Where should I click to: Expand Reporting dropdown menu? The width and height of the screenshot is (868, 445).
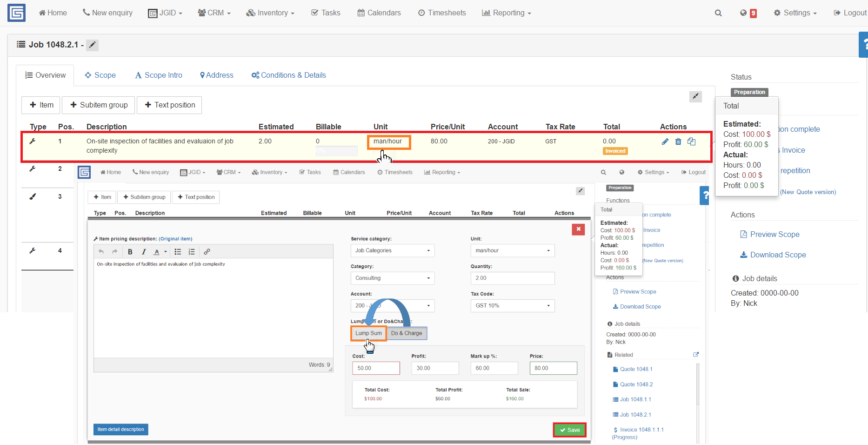(x=507, y=13)
